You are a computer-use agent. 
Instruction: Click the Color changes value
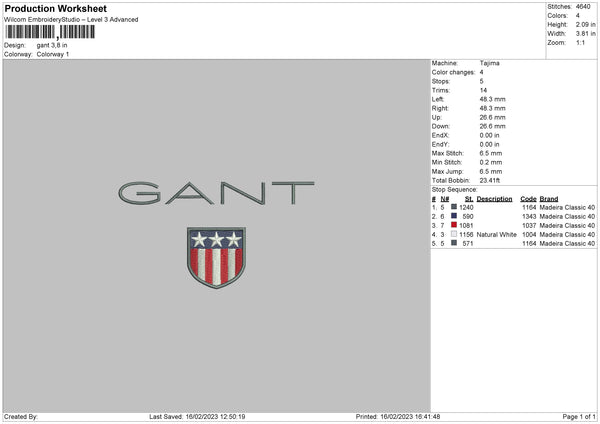coord(481,72)
